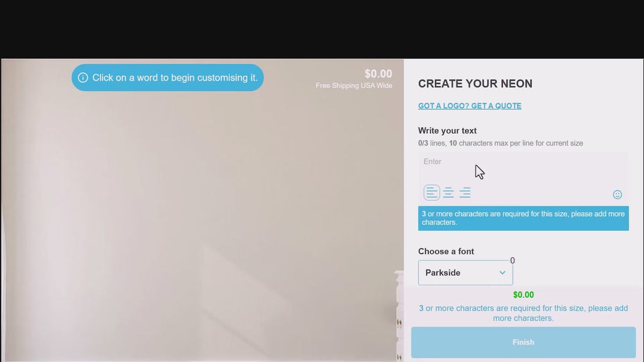Screen dimensions: 644x362
Task: Click the green $0.00 total price
Action: pos(523,295)
